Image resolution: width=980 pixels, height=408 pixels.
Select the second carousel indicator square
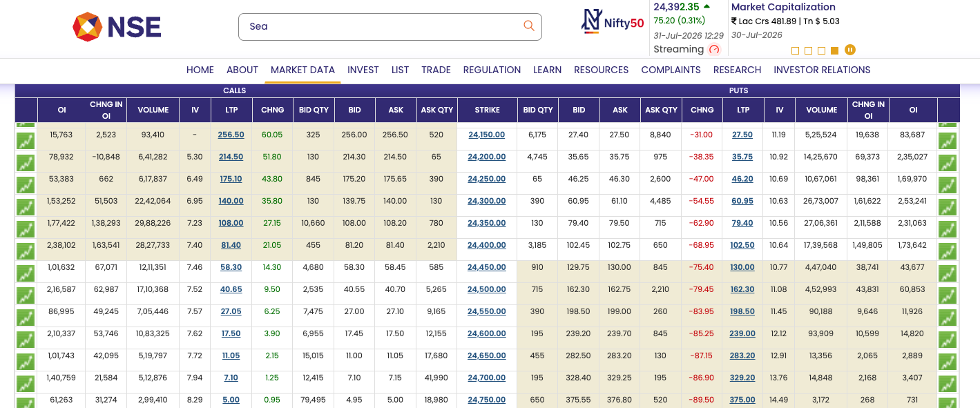point(809,50)
